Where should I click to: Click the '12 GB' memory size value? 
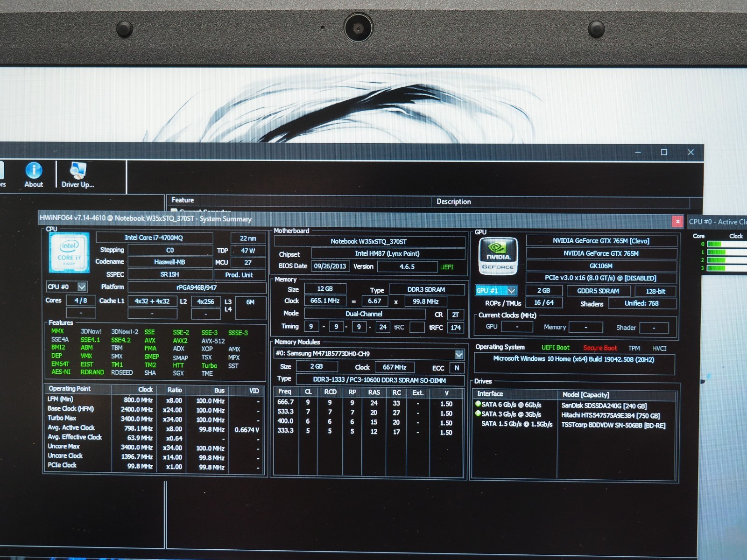click(x=325, y=289)
